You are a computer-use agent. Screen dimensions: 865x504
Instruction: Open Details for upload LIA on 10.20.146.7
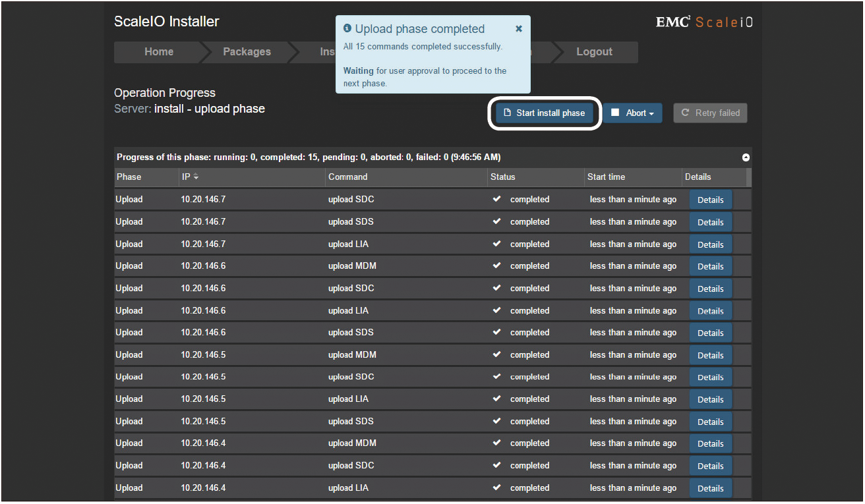pos(711,244)
